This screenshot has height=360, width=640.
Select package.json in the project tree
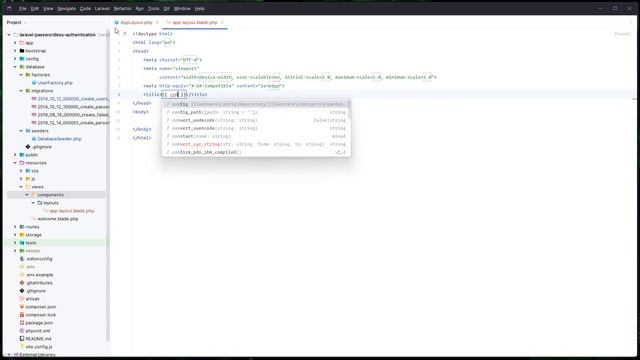click(x=39, y=323)
